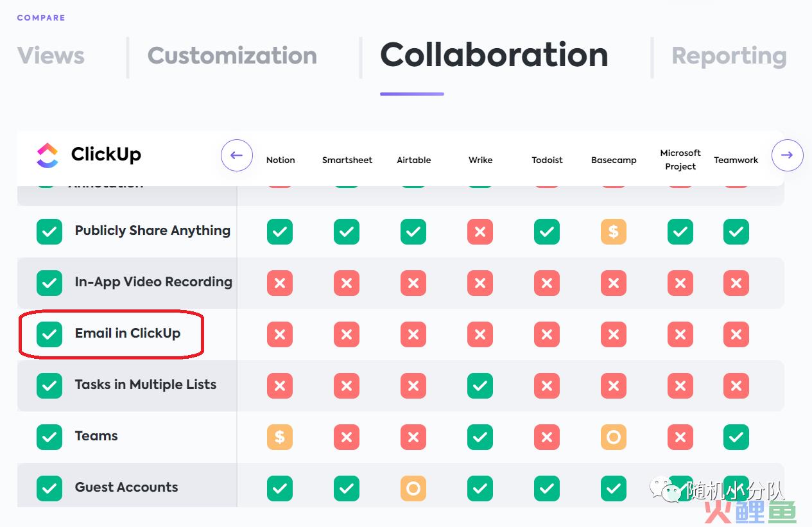Click Wrike's red X for Publicly Share Anything
The height and width of the screenshot is (527, 812).
(x=480, y=232)
